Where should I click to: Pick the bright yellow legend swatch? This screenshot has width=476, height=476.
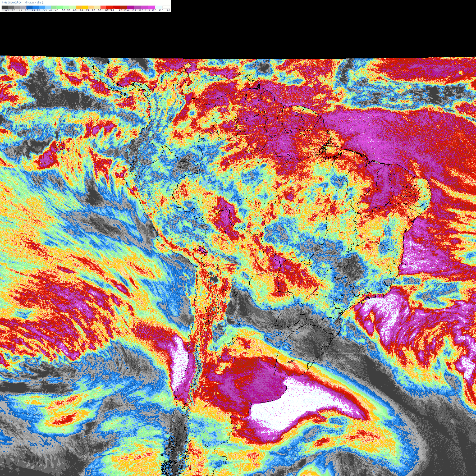pyautogui.click(x=85, y=7)
